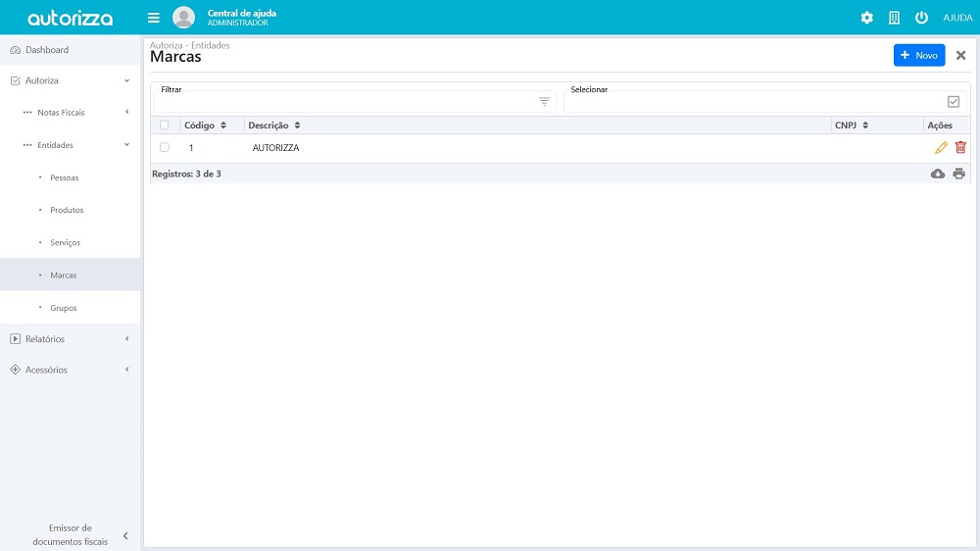
Task: Go to Dashboard in the sidebar
Action: click(x=47, y=50)
